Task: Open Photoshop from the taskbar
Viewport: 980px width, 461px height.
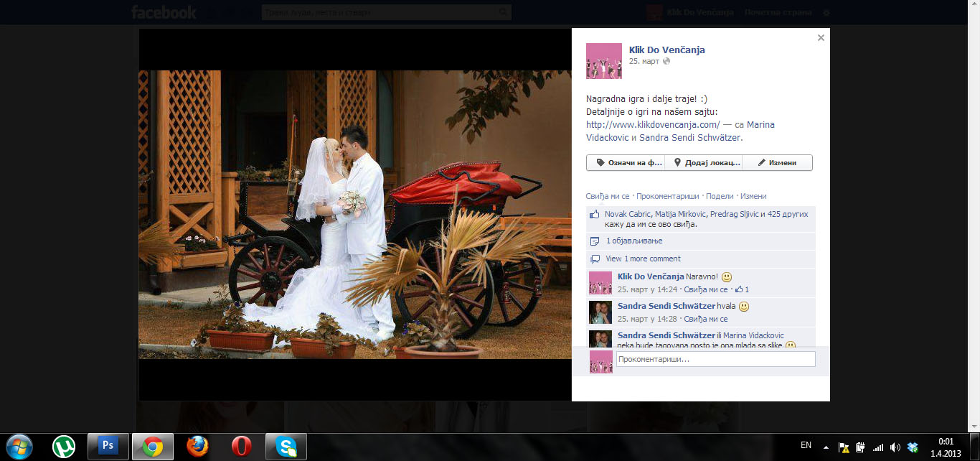Action: tap(108, 446)
